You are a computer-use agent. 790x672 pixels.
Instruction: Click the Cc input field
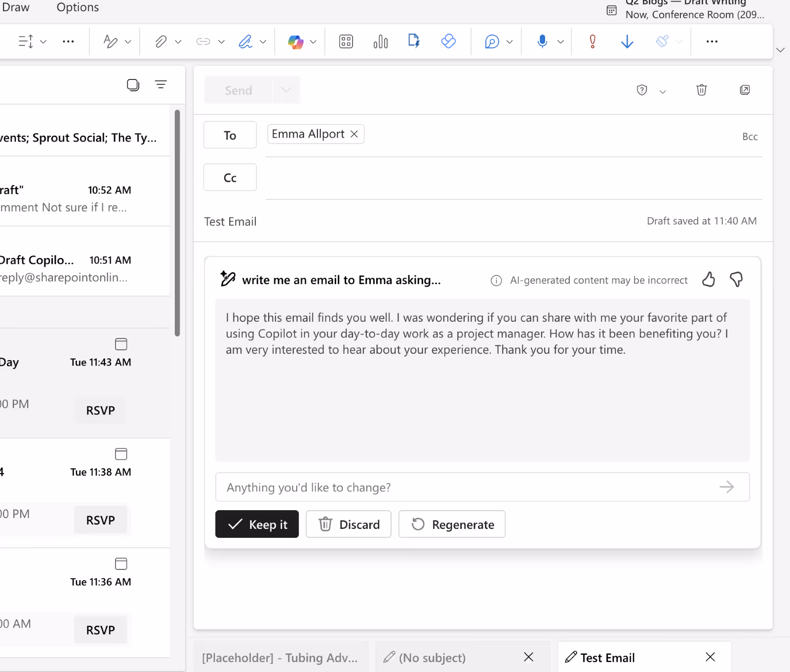tap(513, 178)
